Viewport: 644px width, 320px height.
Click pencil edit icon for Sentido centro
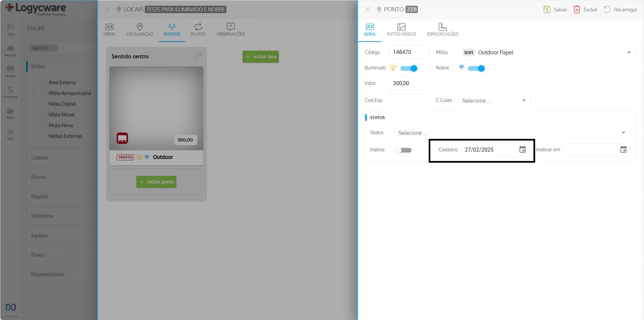(199, 55)
